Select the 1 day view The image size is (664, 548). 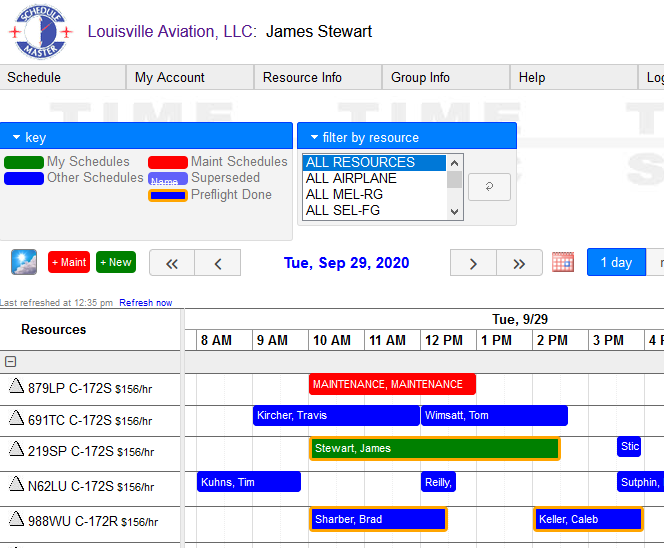pyautogui.click(x=616, y=262)
